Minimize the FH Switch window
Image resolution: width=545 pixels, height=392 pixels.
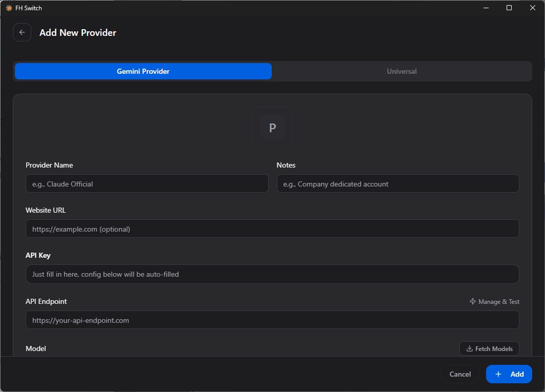point(486,8)
